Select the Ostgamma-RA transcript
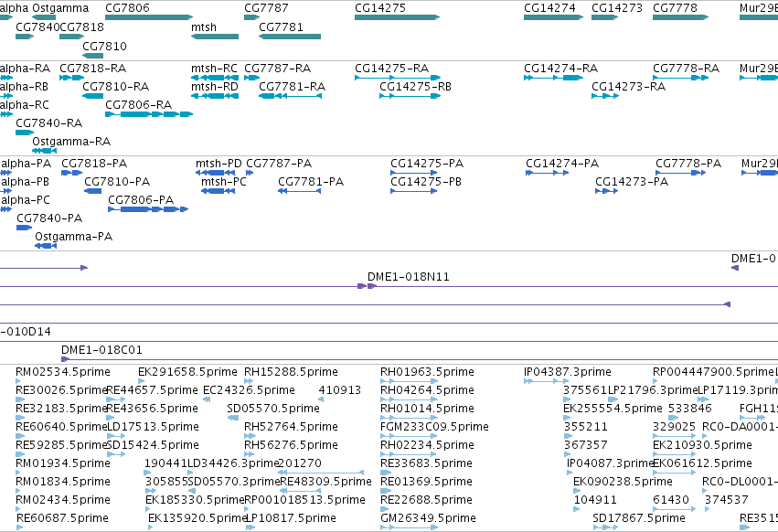The image size is (778, 532). (x=45, y=151)
